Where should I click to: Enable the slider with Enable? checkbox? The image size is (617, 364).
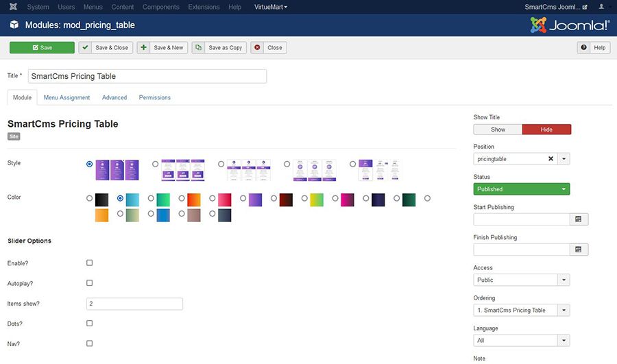click(90, 263)
